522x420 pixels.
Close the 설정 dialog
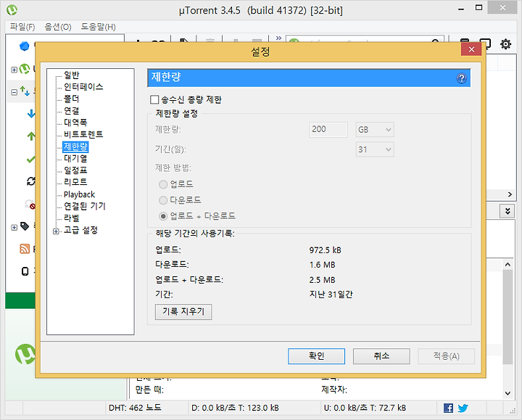[x=471, y=49]
